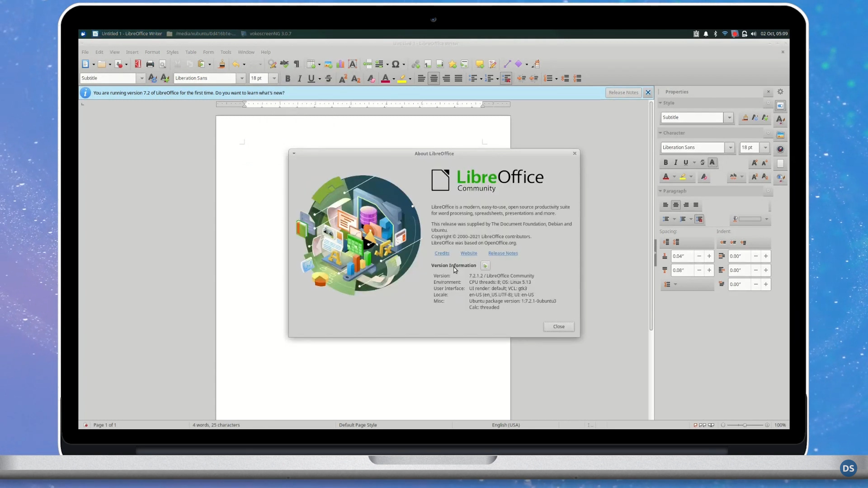Open the Navigator compass deck in sidebar

click(780, 149)
